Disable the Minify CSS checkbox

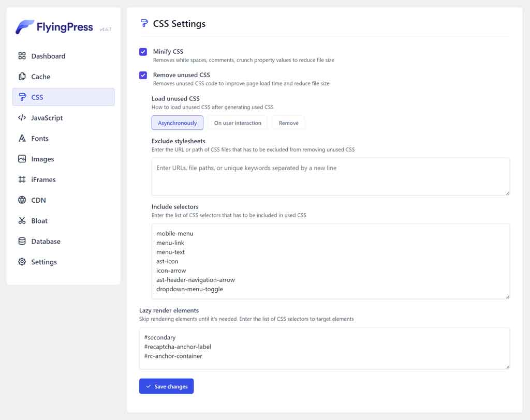[143, 51]
